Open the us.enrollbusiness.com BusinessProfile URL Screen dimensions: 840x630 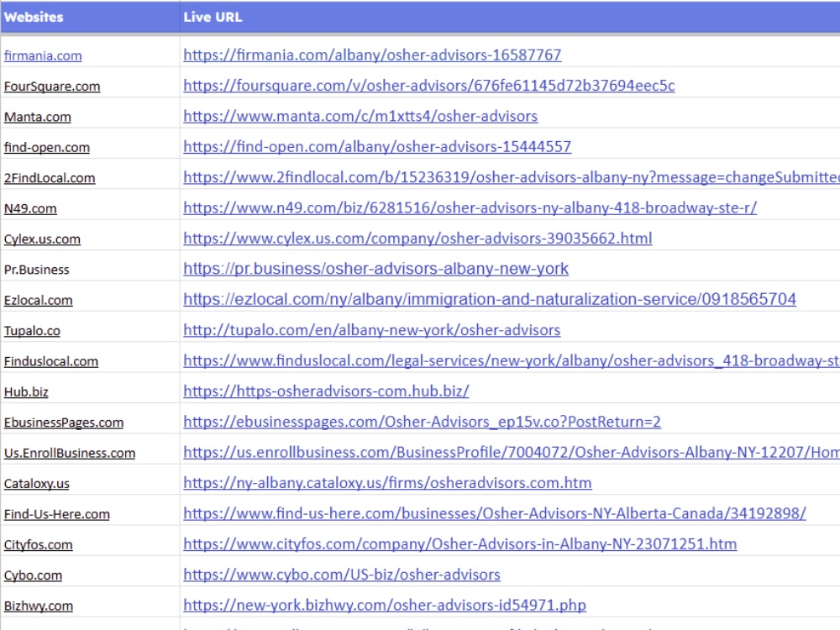click(512, 452)
